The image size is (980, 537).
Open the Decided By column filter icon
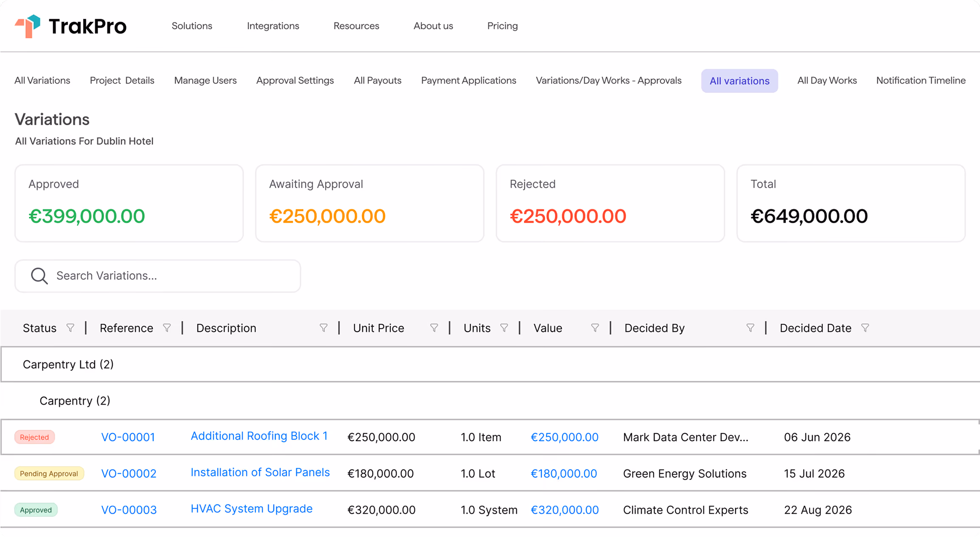[750, 328]
